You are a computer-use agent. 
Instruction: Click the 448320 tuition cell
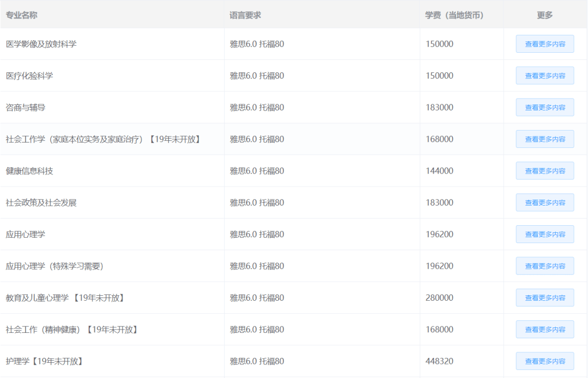point(439,361)
